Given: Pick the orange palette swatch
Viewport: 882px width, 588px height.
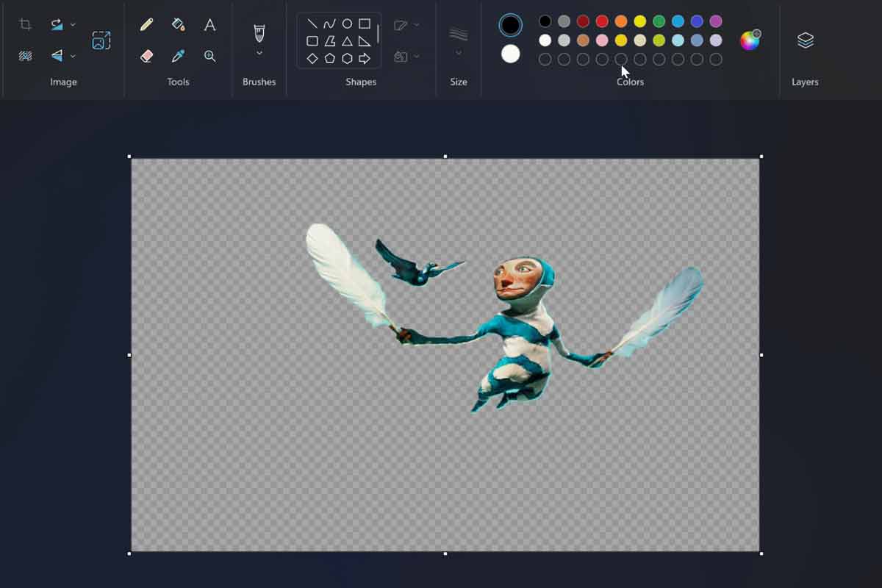Looking at the screenshot, I should point(621,21).
